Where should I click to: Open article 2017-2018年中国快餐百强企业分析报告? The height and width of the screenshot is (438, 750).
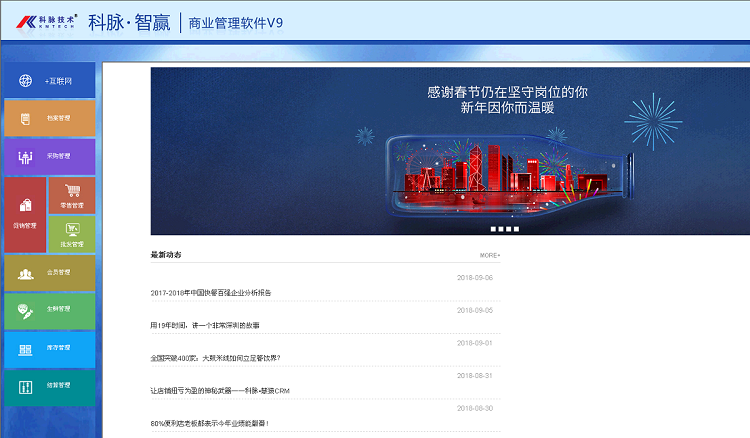click(x=211, y=293)
